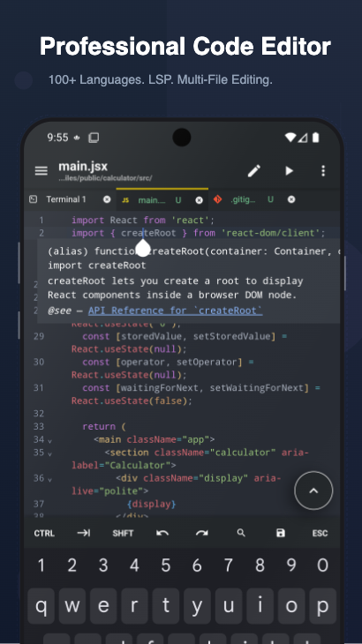The height and width of the screenshot is (644, 362).
Task: Click the git icon on .gitignore tab
Action: click(x=217, y=199)
